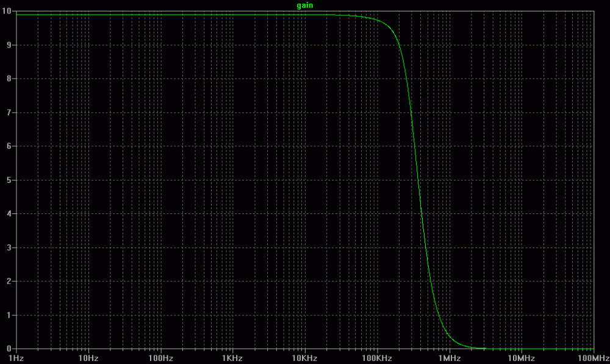Click the '4' y-axis label
The image size is (610, 364).
(x=9, y=213)
